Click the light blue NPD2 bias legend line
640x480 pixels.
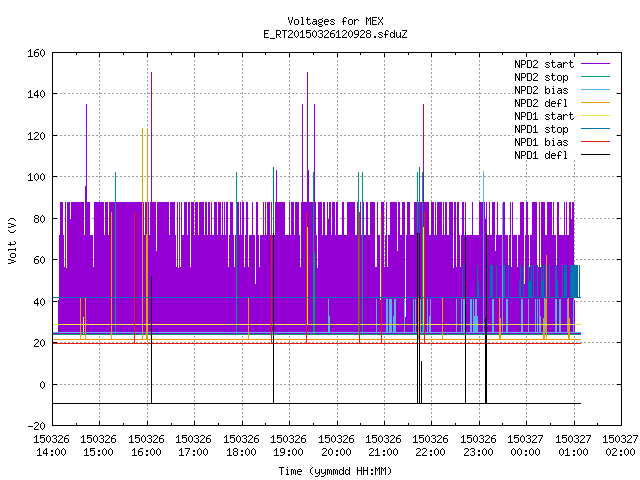click(595, 90)
